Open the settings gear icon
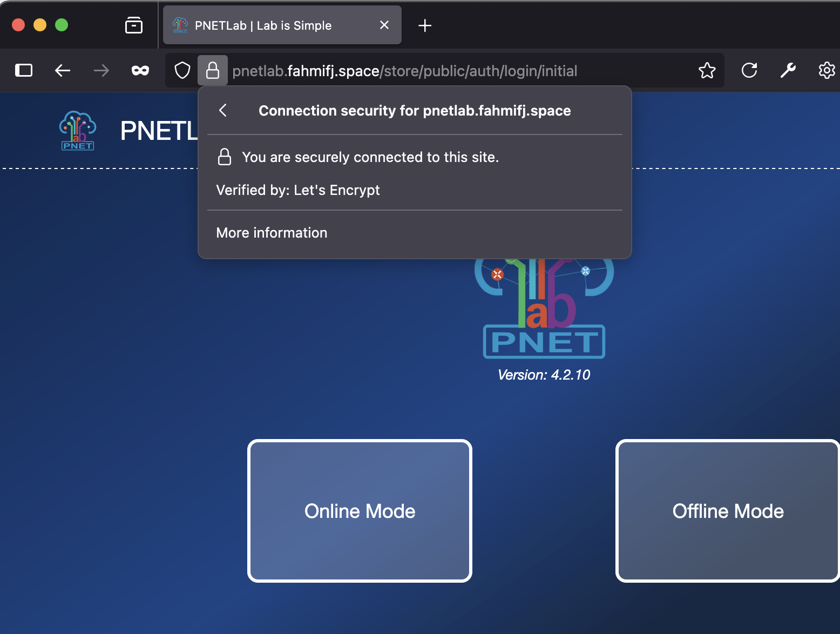 pos(827,70)
